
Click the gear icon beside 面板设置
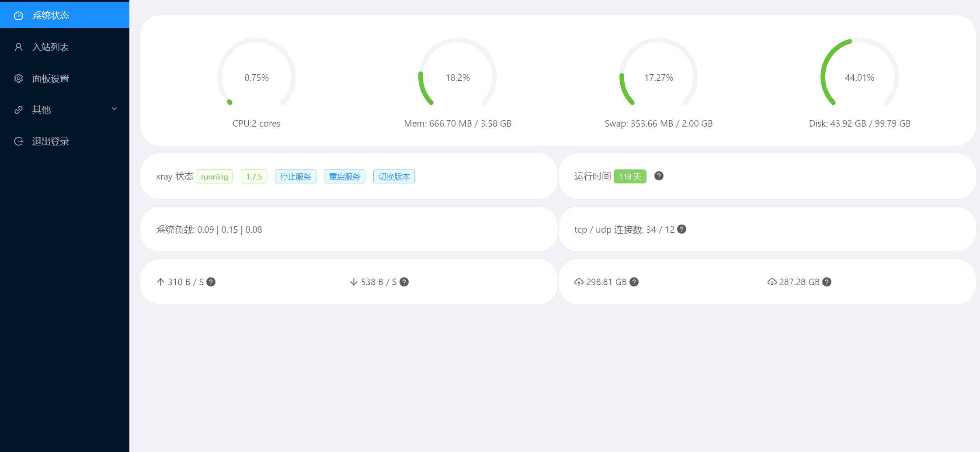coord(18,78)
